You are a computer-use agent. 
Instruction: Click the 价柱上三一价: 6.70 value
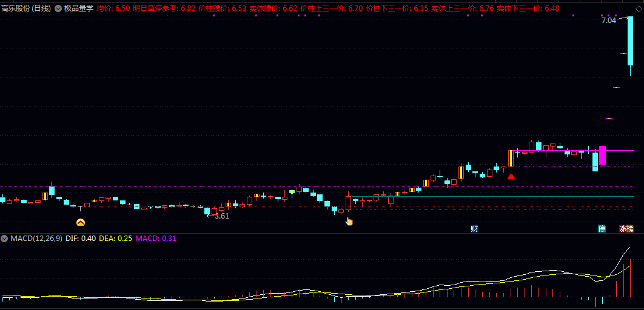pos(332,8)
